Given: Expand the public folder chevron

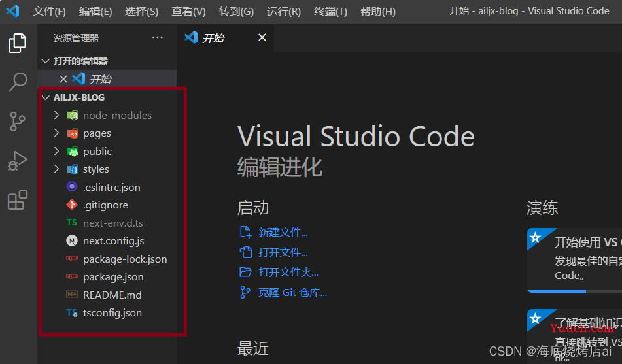Looking at the screenshot, I should pos(56,151).
